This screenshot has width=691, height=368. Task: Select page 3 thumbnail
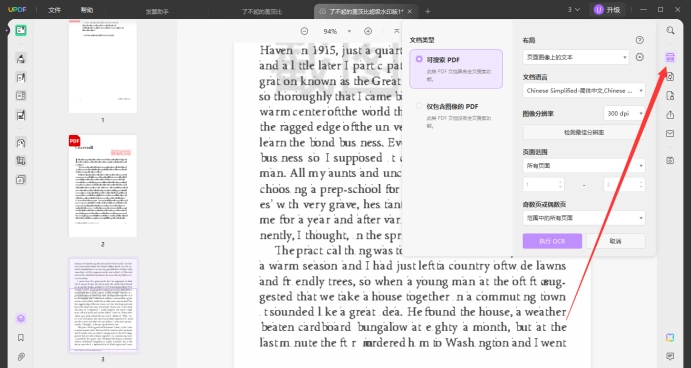tap(103, 305)
